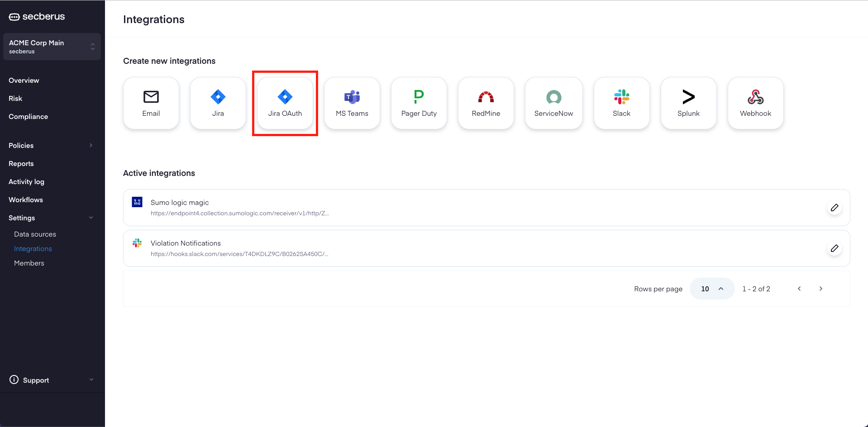Open the Violation Notifications row
The width and height of the screenshot is (868, 427).
click(x=486, y=248)
